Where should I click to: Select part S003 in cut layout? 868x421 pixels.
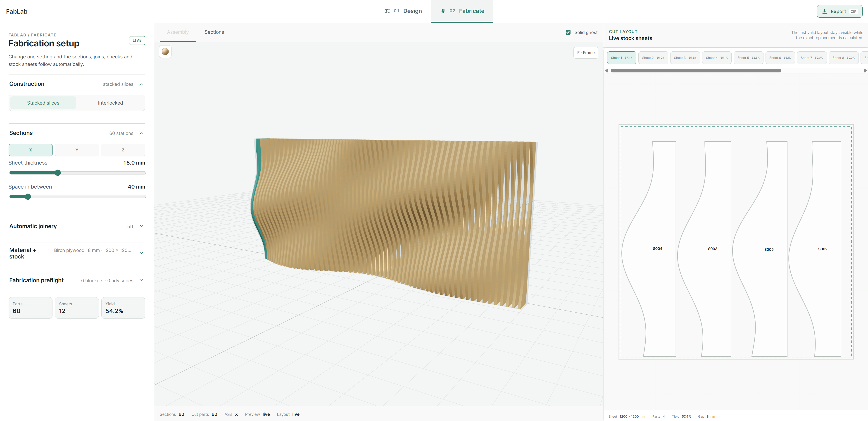click(712, 249)
